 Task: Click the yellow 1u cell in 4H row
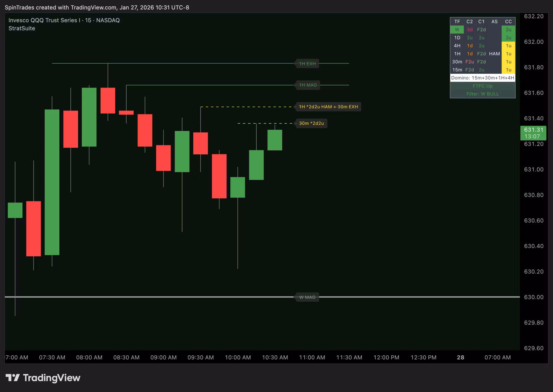point(508,46)
